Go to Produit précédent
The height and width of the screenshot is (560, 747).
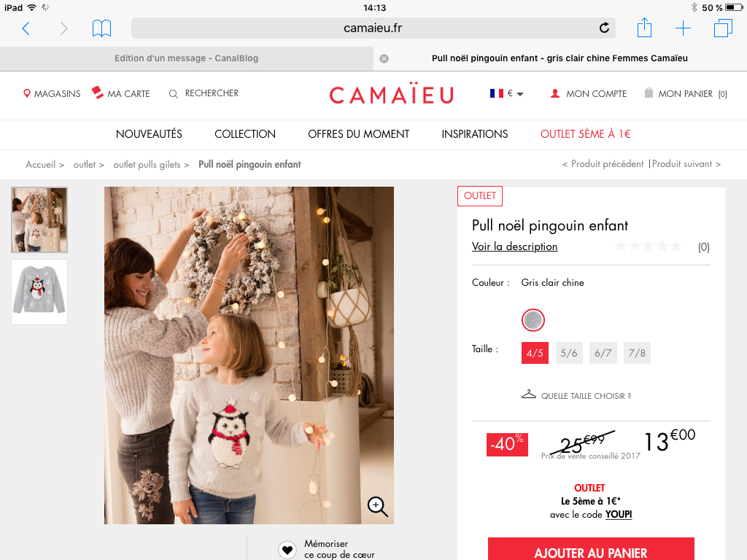603,164
